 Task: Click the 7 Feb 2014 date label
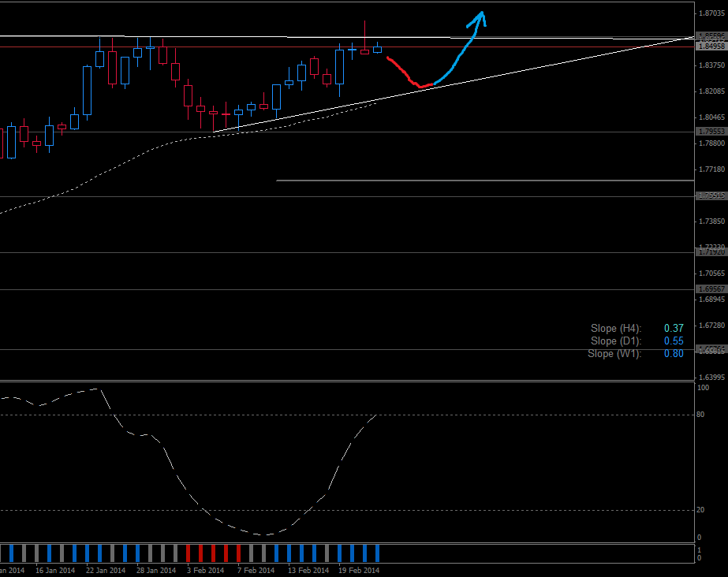256,571
